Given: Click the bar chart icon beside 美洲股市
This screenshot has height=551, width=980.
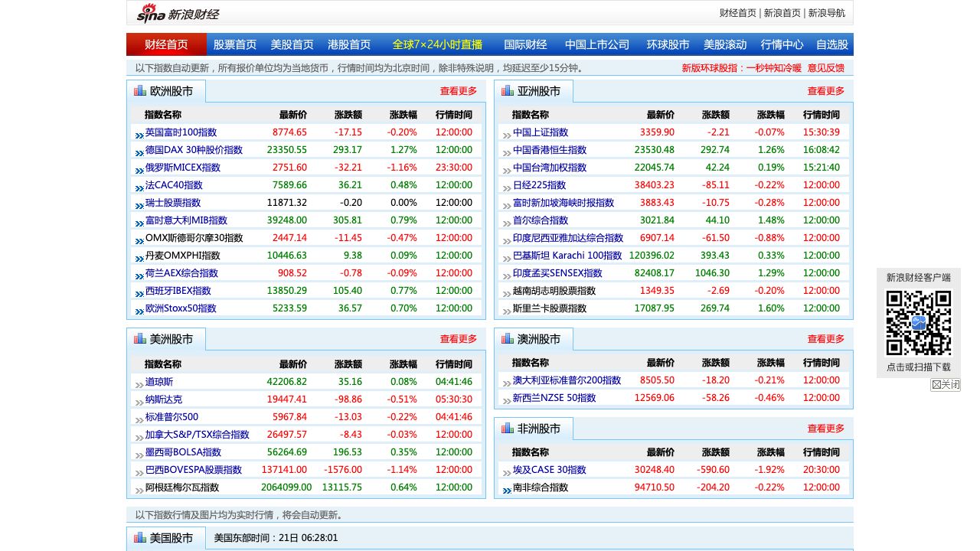Looking at the screenshot, I should tap(140, 339).
